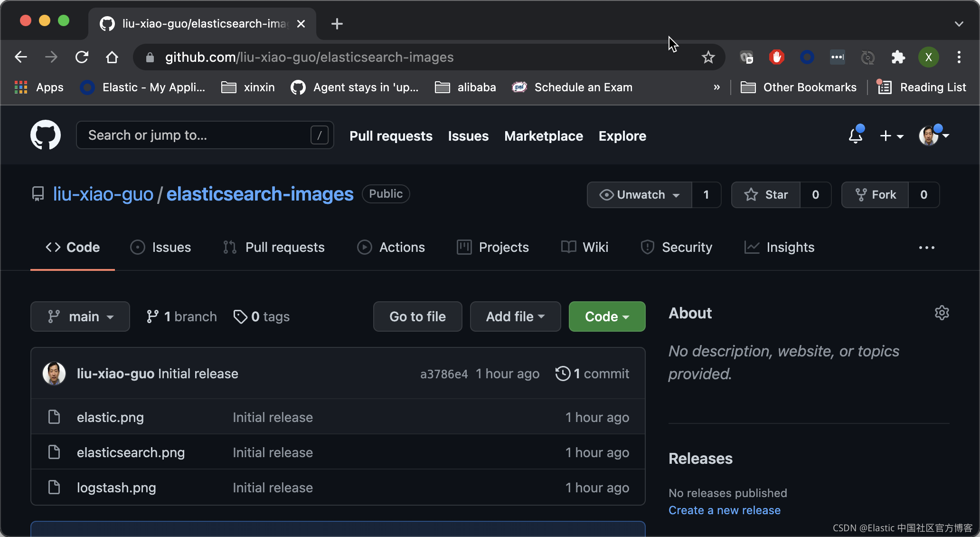Click the elasticsearch.png file icon
The height and width of the screenshot is (537, 980).
(54, 452)
